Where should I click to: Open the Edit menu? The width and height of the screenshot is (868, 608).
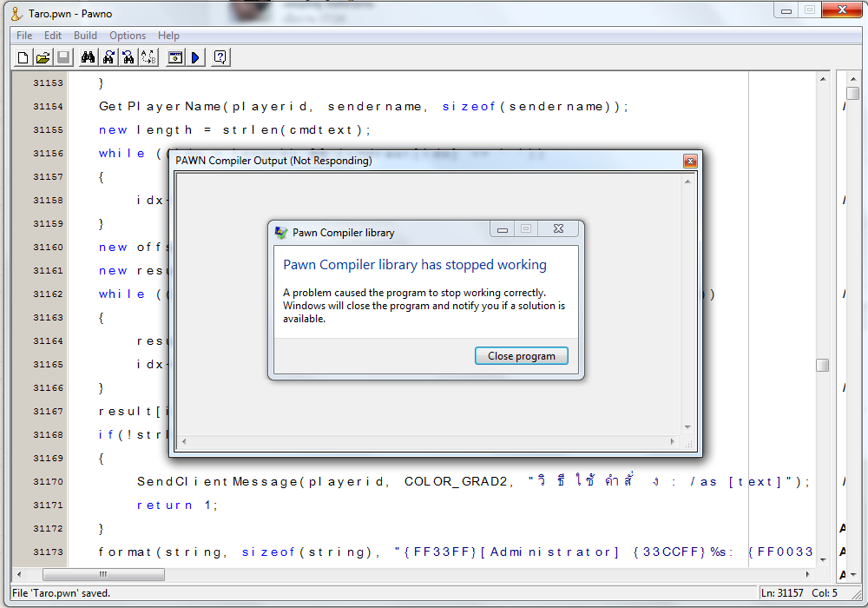pyautogui.click(x=53, y=36)
